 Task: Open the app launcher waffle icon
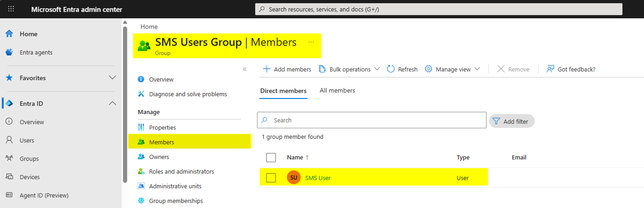tap(11, 9)
